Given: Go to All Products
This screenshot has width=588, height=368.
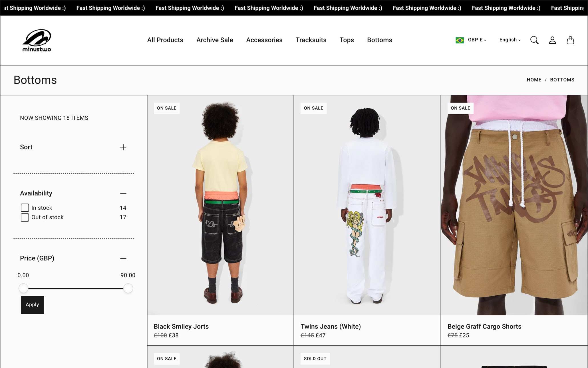Looking at the screenshot, I should 165,40.
